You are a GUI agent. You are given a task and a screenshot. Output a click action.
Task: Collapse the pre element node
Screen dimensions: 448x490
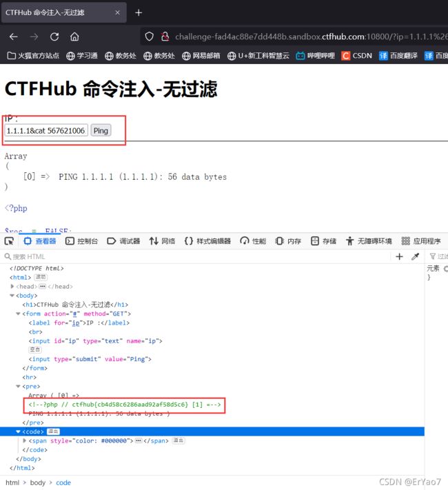click(18, 386)
